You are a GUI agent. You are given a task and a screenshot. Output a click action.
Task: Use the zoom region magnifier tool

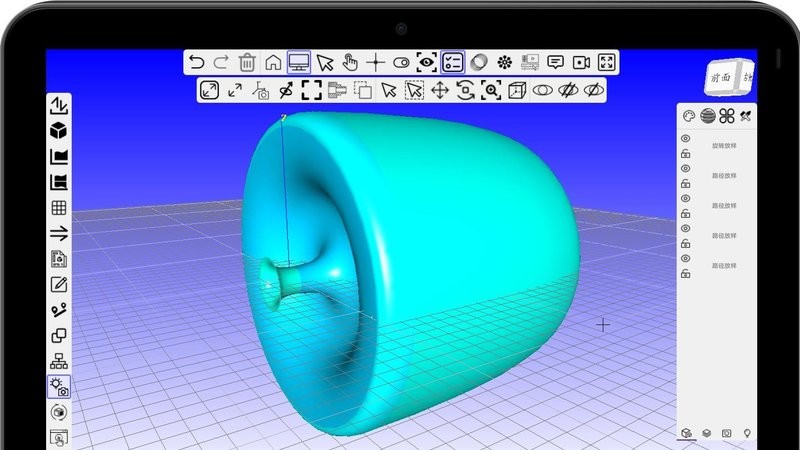point(491,90)
